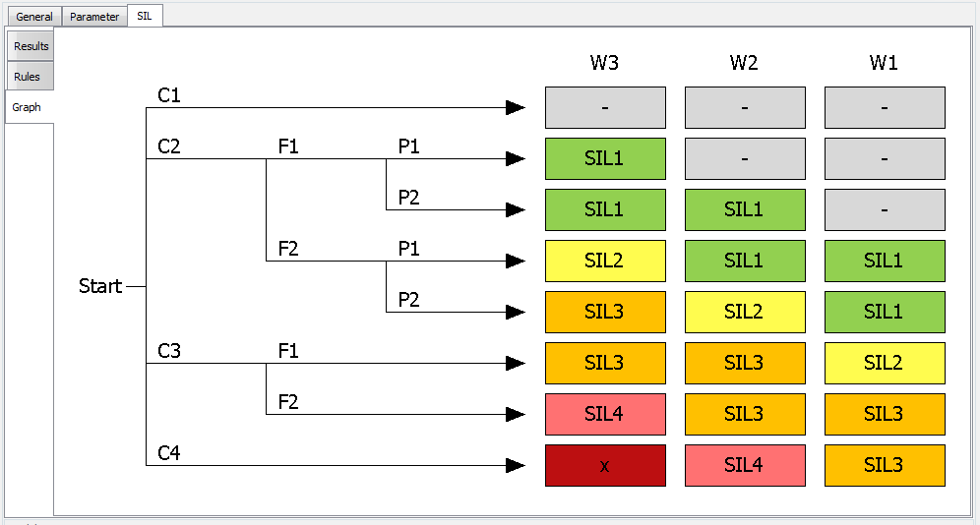The image size is (980, 525).
Task: Show the Rules side tab
Action: coord(28,77)
